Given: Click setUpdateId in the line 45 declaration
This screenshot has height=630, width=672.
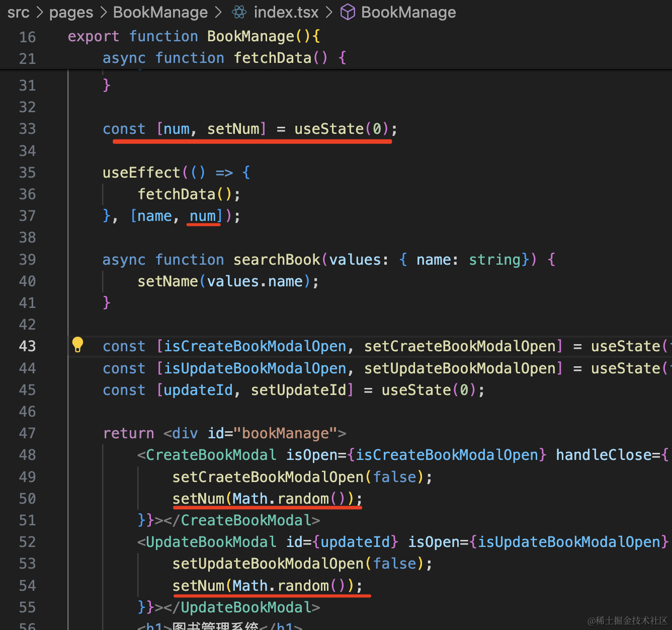Looking at the screenshot, I should point(298,390).
